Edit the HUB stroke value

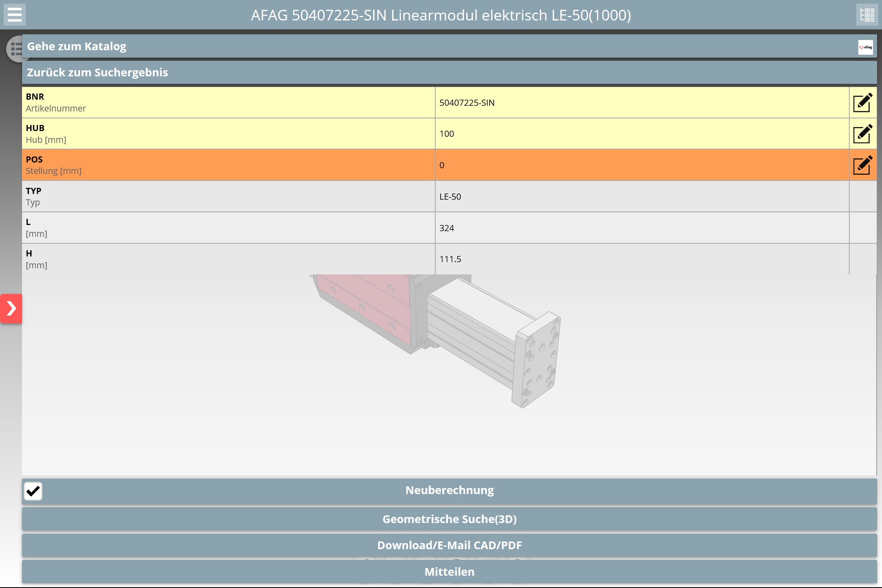tap(862, 134)
